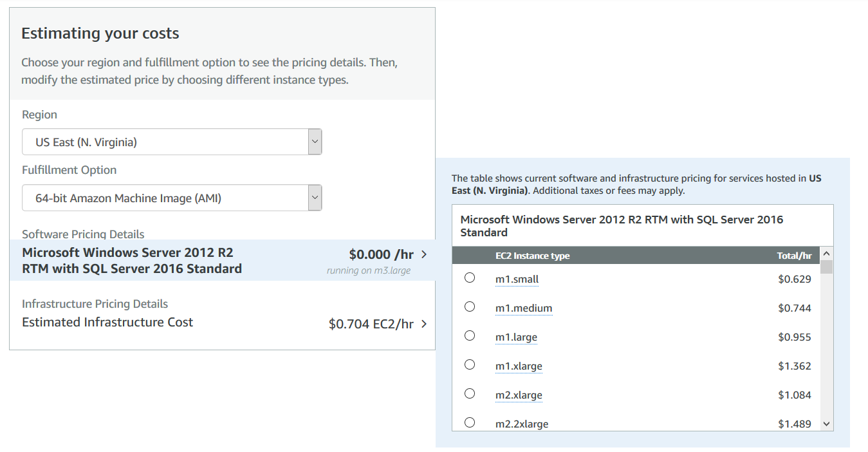The image size is (868, 452).
Task: Click the pricing table scrollbar up arrow
Action: 827,254
